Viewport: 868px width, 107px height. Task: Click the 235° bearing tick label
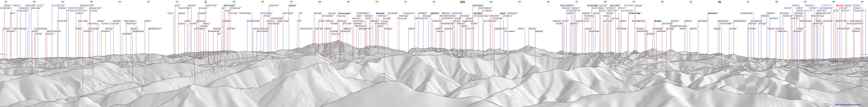[x=520, y=2]
